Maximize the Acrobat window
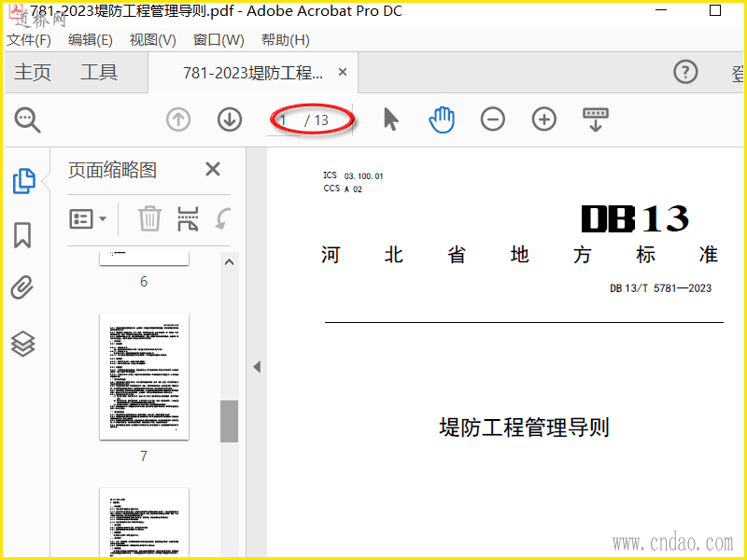747x560 pixels. [x=715, y=10]
